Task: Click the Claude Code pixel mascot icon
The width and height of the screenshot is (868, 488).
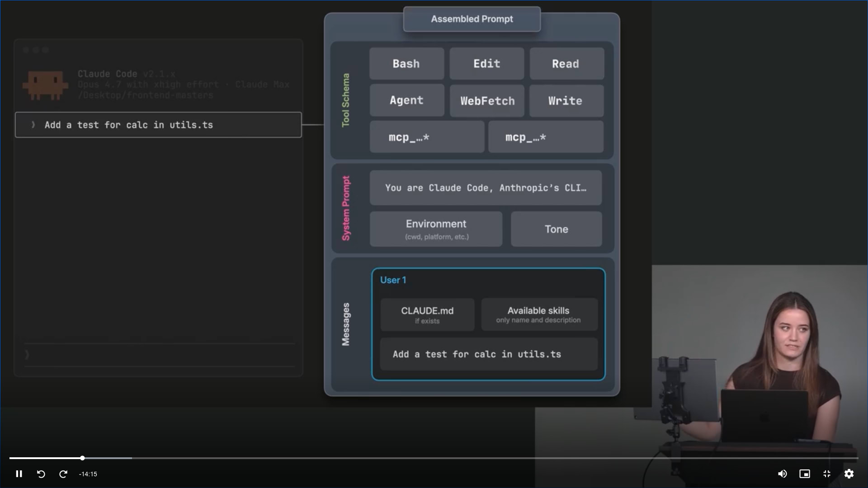Action: pyautogui.click(x=45, y=84)
